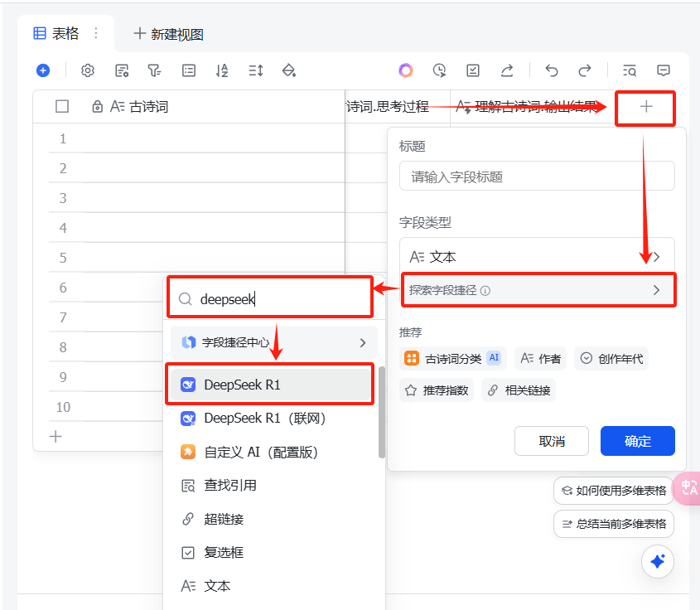Pick recommended field 作者

[x=540, y=358]
